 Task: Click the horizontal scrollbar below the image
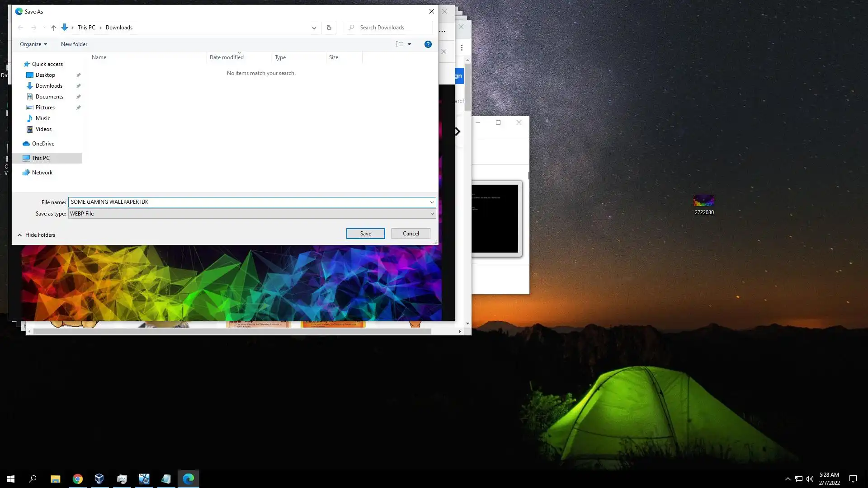232,332
